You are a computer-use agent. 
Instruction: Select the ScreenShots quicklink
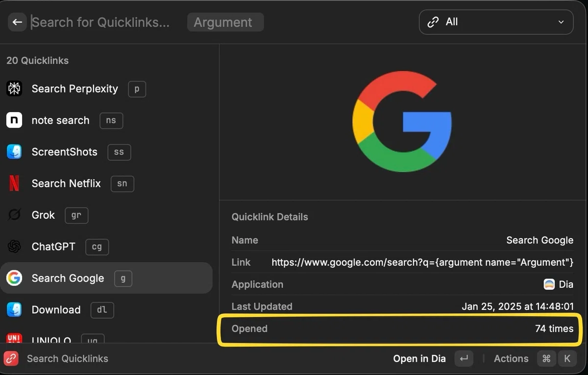[106, 152]
